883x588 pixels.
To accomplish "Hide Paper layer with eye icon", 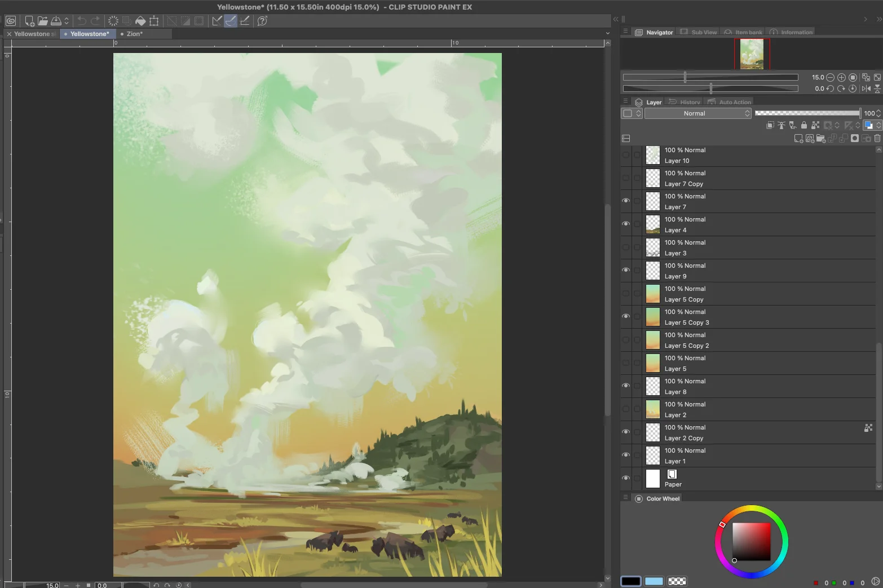I will 626,478.
